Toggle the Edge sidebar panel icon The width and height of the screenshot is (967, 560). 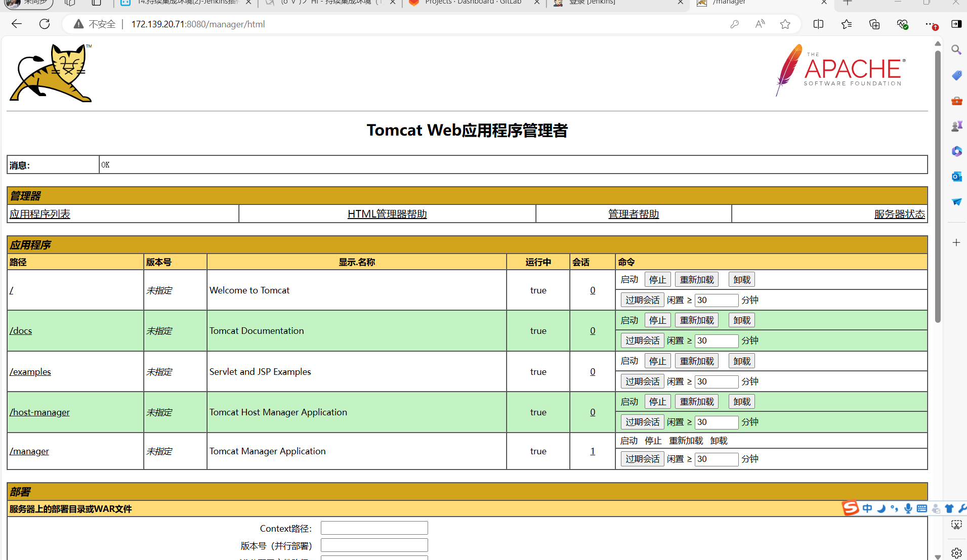[956, 24]
